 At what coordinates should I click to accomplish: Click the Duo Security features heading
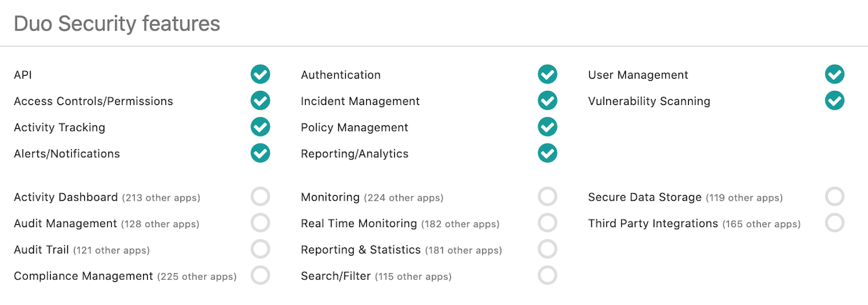click(117, 24)
